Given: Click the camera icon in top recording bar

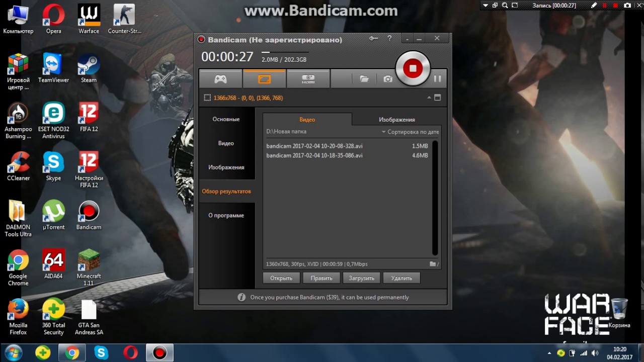Looking at the screenshot, I should point(627,6).
